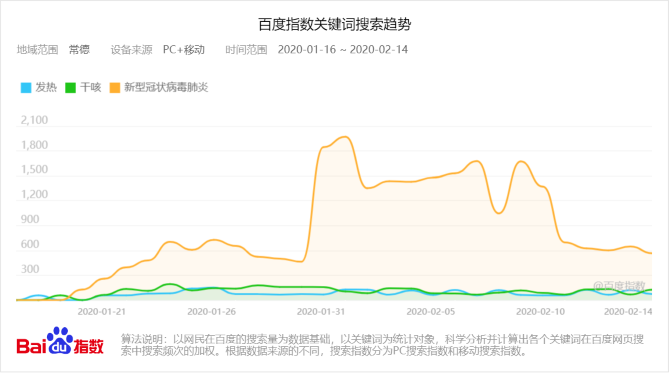Toggle the 干咳 series legend label

[x=90, y=87]
